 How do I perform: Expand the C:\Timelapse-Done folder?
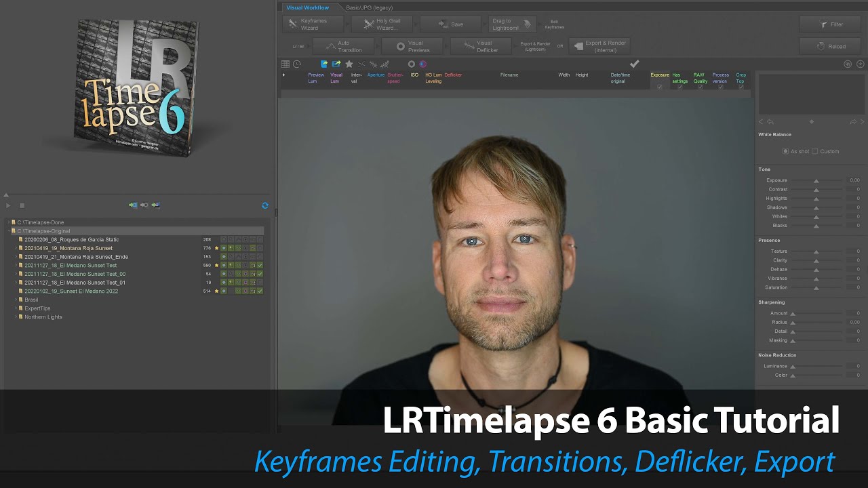click(x=8, y=222)
